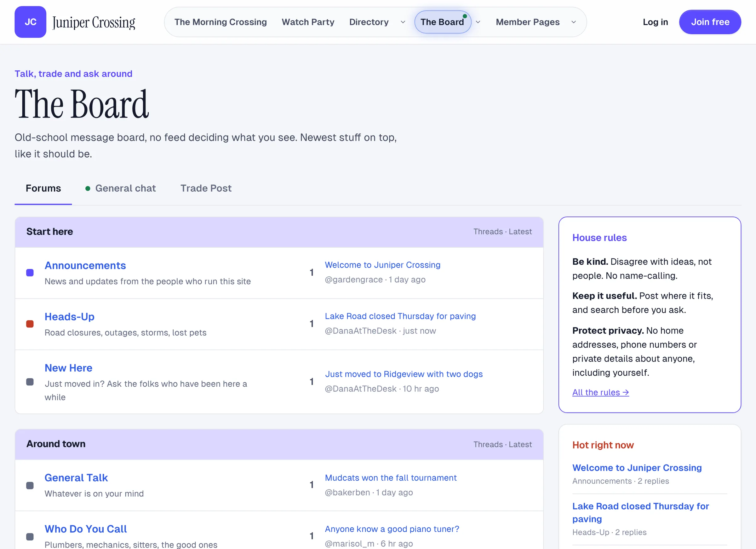
Task: Open the All the rules link
Action: (600, 393)
